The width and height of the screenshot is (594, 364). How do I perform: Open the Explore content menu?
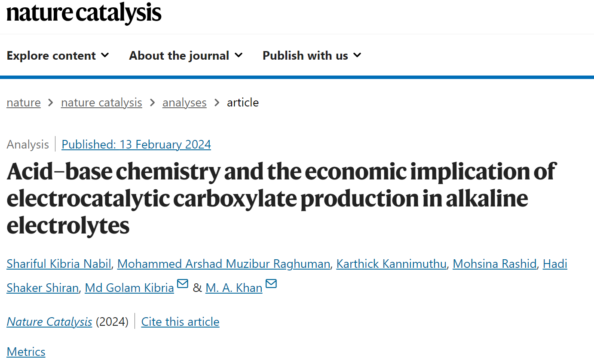point(58,55)
